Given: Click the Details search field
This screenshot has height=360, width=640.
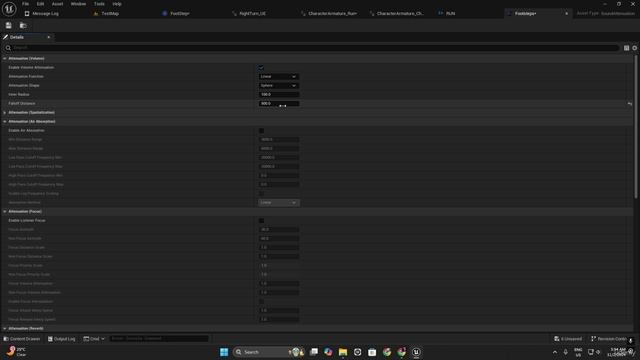Looking at the screenshot, I should 314,48.
